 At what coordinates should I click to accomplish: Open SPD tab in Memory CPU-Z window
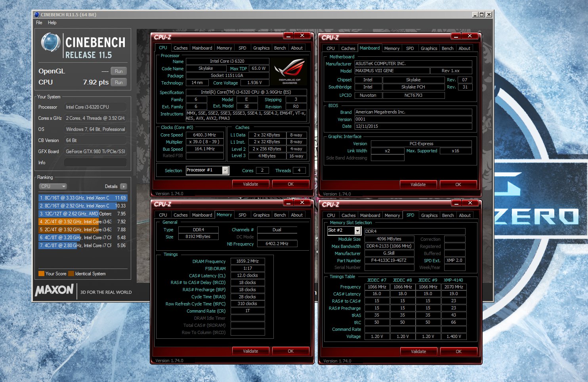[x=242, y=215]
